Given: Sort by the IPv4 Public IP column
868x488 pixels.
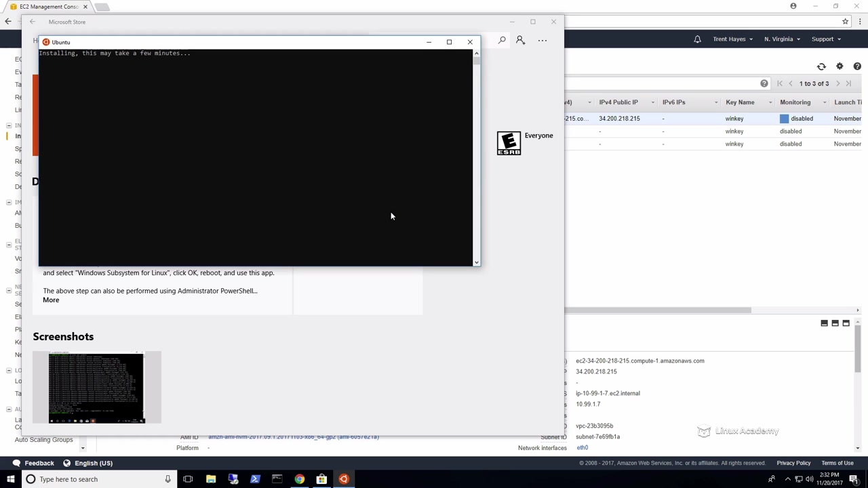Looking at the screenshot, I should pos(618,102).
